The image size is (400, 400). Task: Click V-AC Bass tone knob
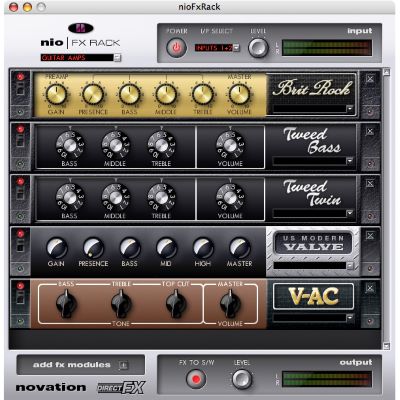[x=66, y=303]
